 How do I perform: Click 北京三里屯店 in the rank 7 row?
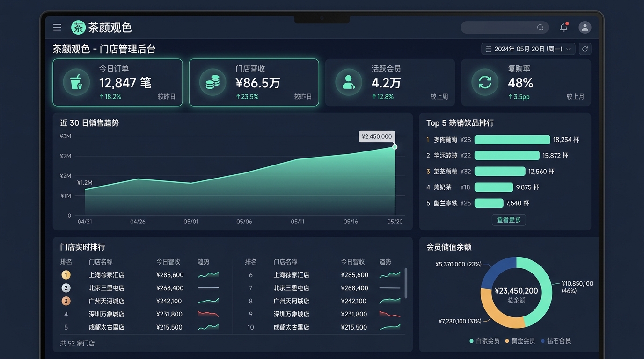[x=291, y=288]
